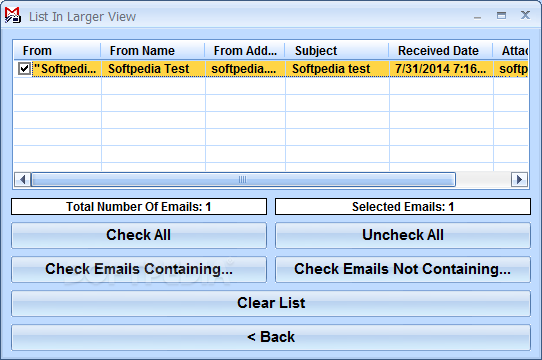The image size is (542, 360).
Task: Select the "Softpedi... From cell text
Action: (65, 68)
